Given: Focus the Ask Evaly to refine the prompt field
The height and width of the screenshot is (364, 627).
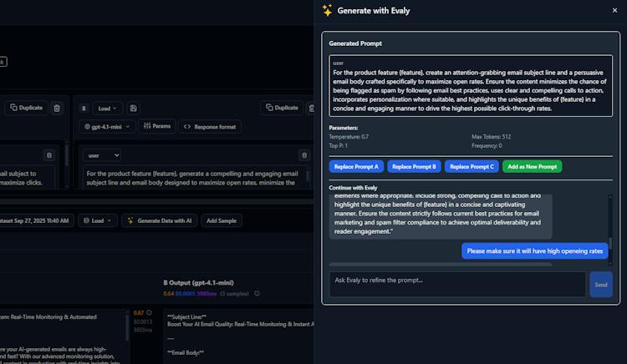Looking at the screenshot, I should (457, 284).
